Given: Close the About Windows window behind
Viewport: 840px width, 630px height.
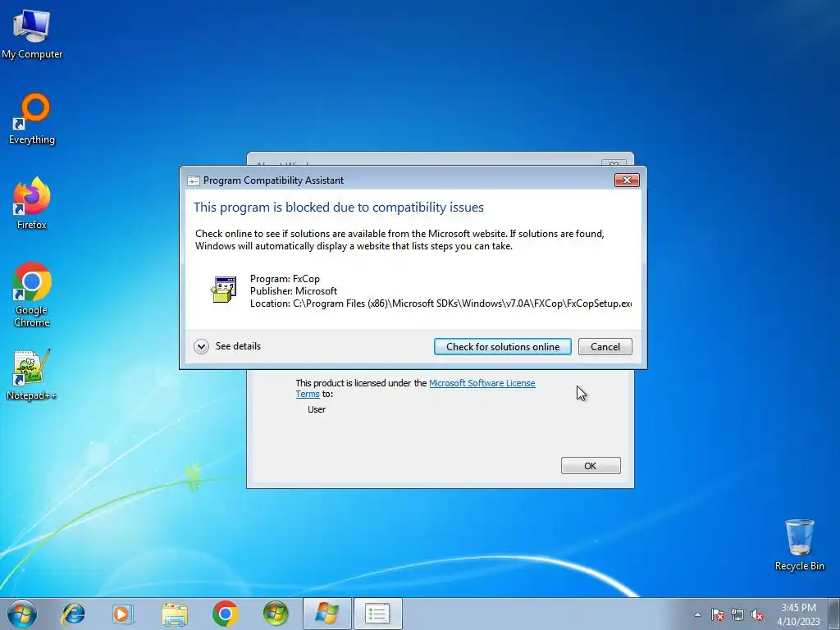Looking at the screenshot, I should click(x=614, y=163).
